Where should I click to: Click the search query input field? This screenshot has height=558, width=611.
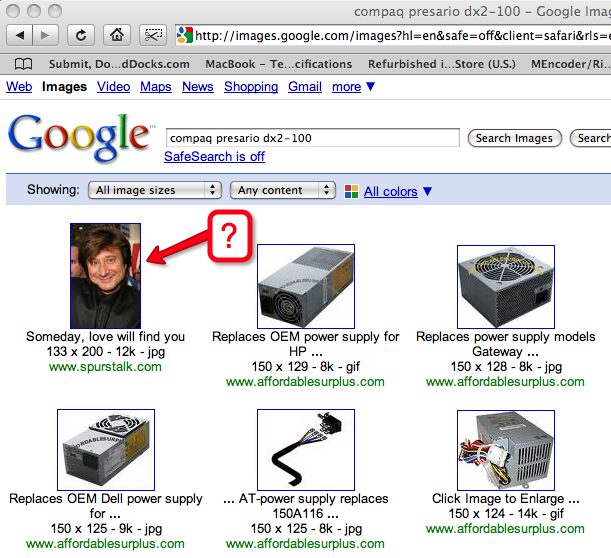point(311,138)
